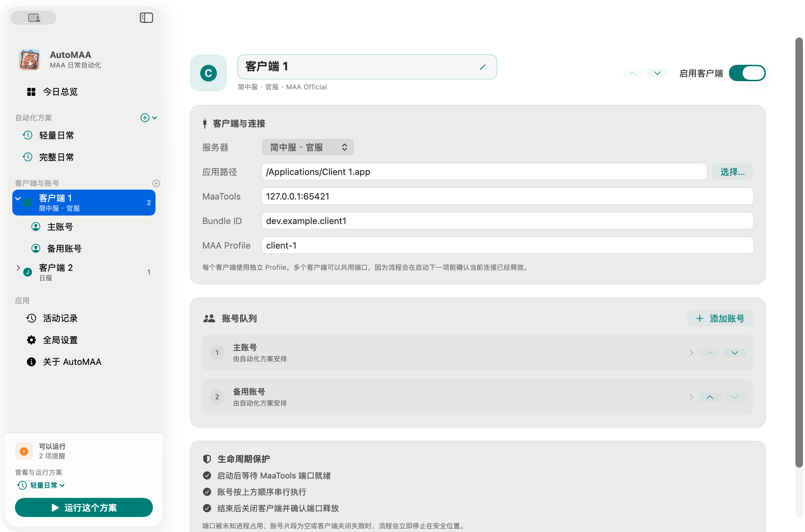Click the 查看与运行方案 label

pyautogui.click(x=39, y=472)
